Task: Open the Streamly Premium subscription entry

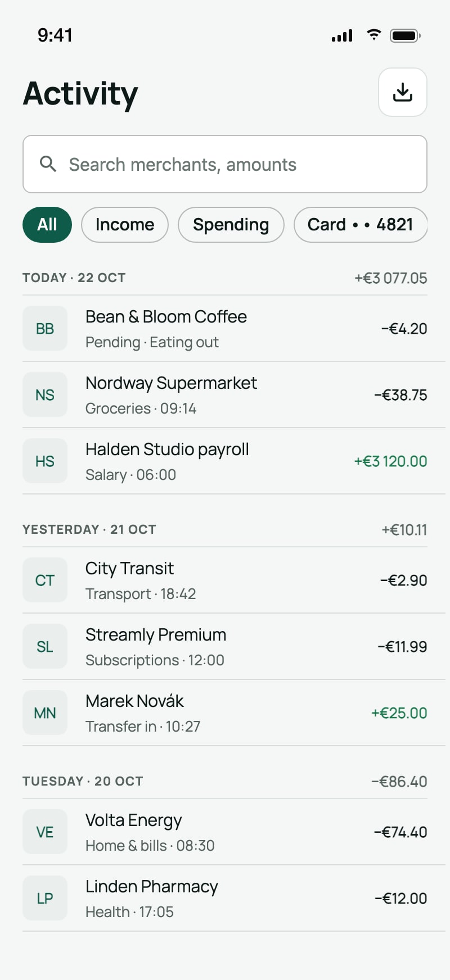Action: (x=225, y=646)
